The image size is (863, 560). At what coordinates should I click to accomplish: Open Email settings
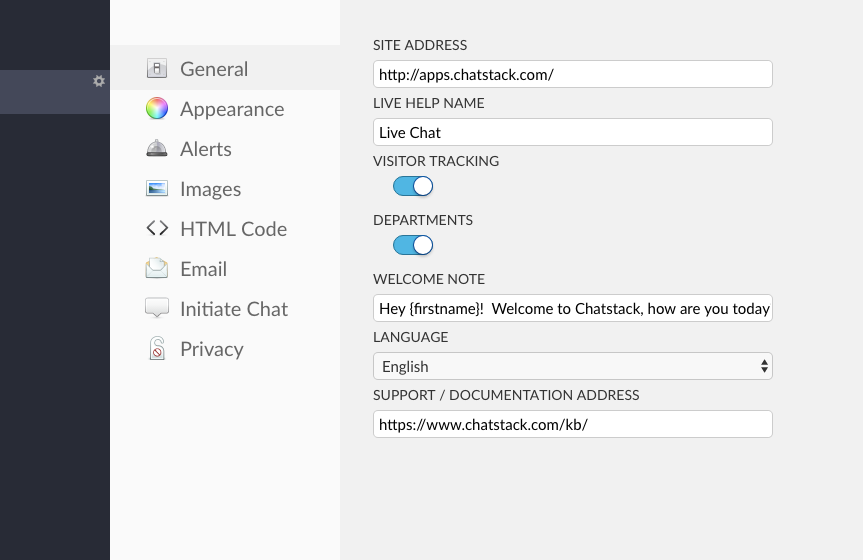coord(225,269)
